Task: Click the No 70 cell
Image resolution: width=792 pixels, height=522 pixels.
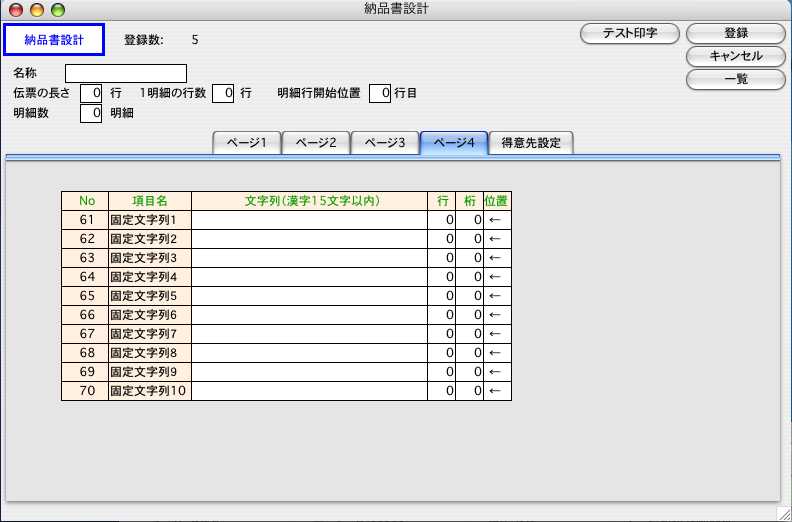Action: tap(85, 391)
